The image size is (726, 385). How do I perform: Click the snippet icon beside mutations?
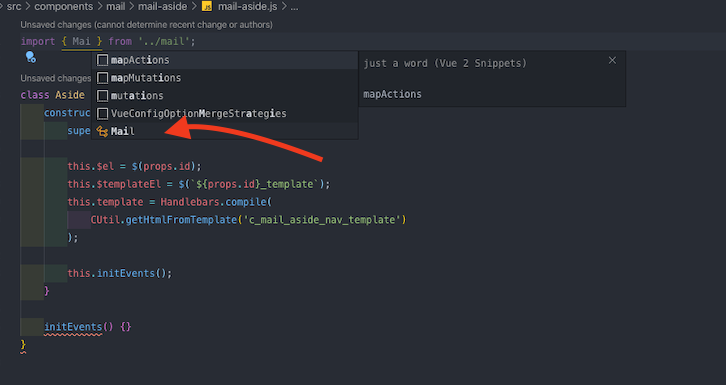pos(102,96)
